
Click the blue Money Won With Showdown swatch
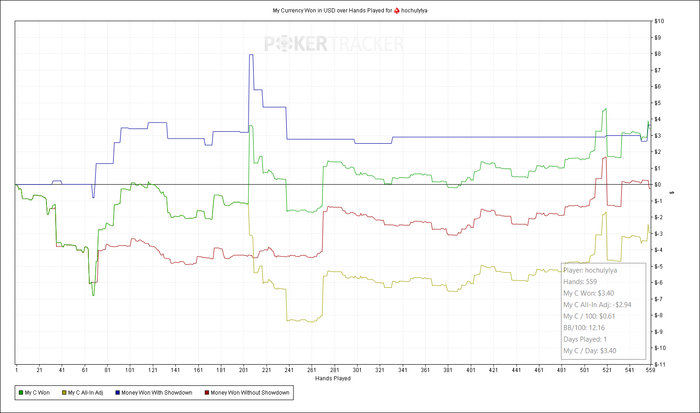[x=118, y=393]
